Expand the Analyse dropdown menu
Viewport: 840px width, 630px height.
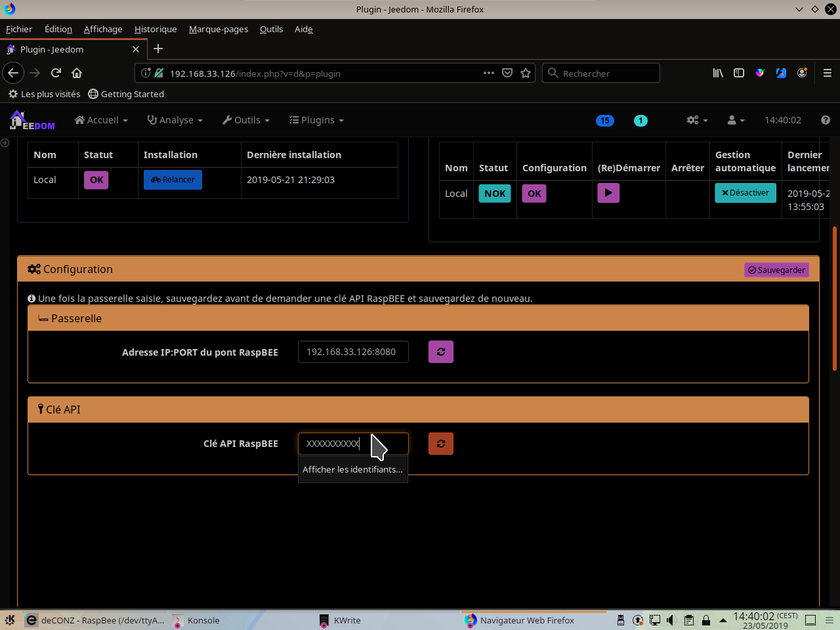pyautogui.click(x=175, y=120)
